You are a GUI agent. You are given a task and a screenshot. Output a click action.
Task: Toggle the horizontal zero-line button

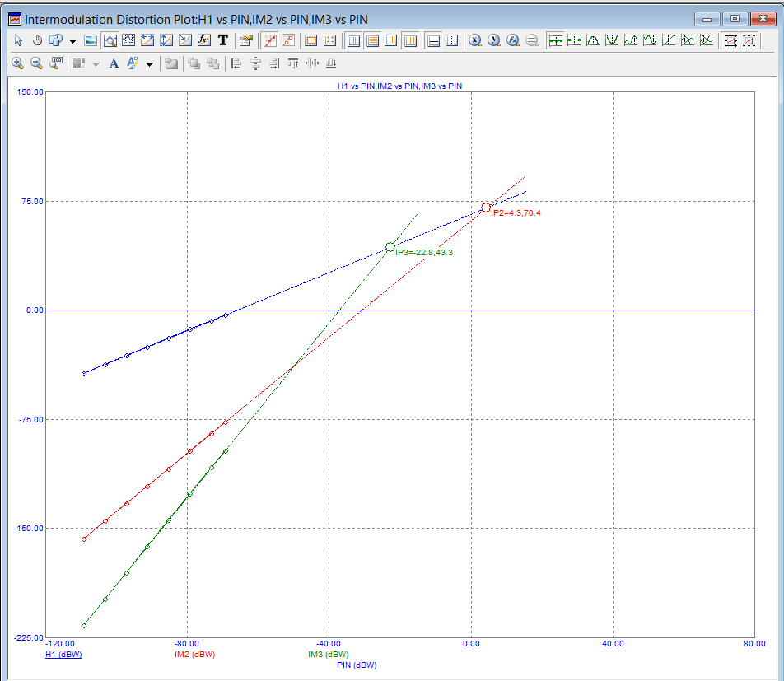coord(433,40)
